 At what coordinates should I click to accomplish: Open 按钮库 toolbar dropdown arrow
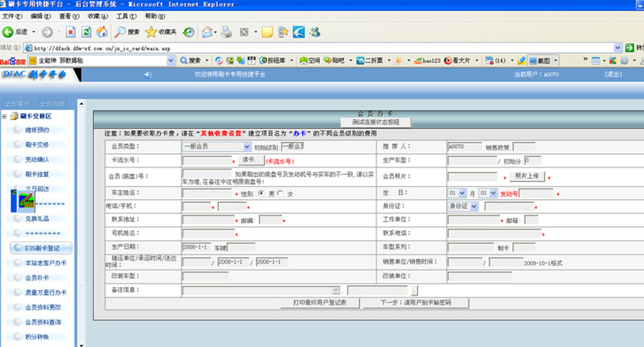(292, 61)
